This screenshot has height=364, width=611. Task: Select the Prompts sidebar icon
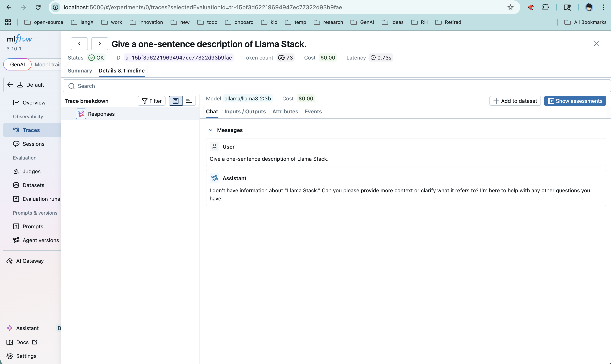click(16, 226)
